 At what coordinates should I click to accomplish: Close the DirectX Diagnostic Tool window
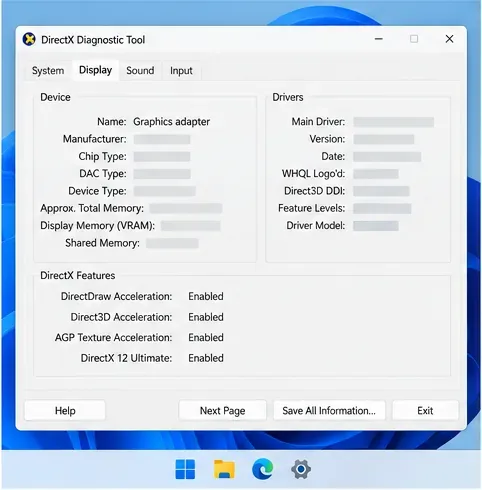pyautogui.click(x=449, y=39)
